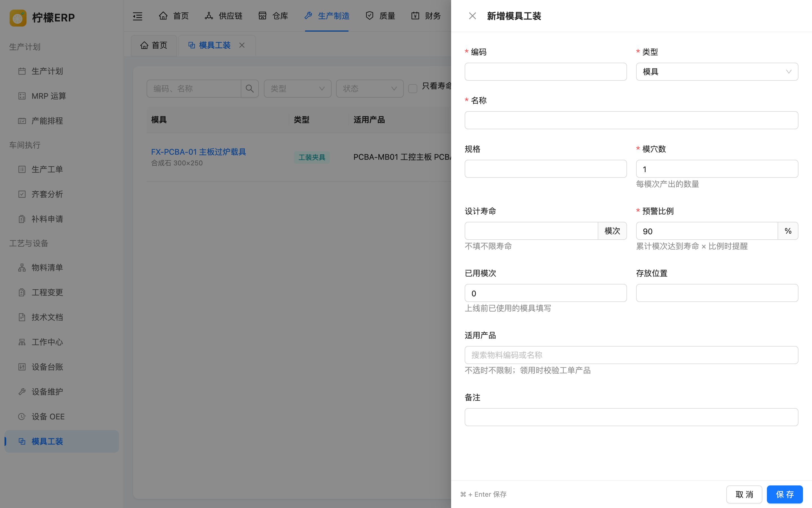812x508 pixels.
Task: Click the 保存 button
Action: click(784, 494)
